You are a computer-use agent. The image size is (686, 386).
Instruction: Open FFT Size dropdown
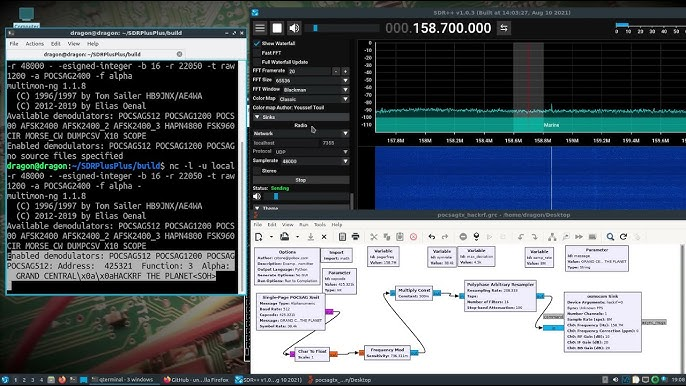pyautogui.click(x=312, y=81)
